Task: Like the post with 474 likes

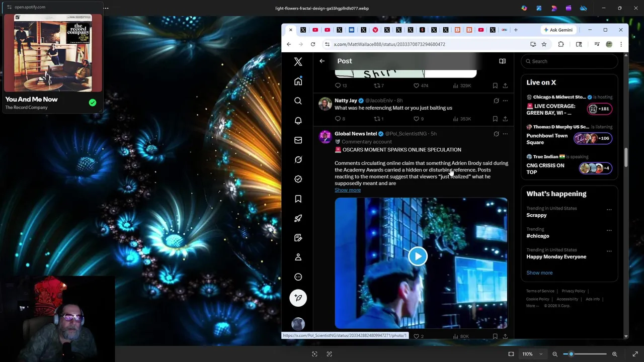Action: 416,85
